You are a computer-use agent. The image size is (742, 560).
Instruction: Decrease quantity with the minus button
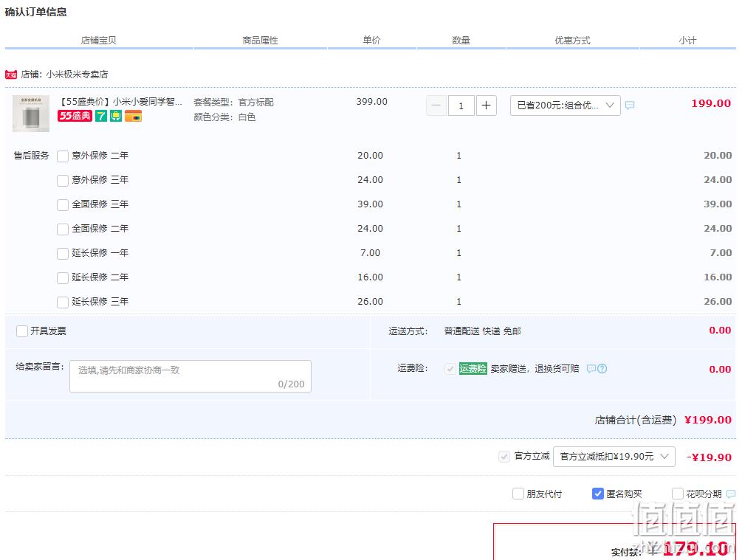[436, 106]
